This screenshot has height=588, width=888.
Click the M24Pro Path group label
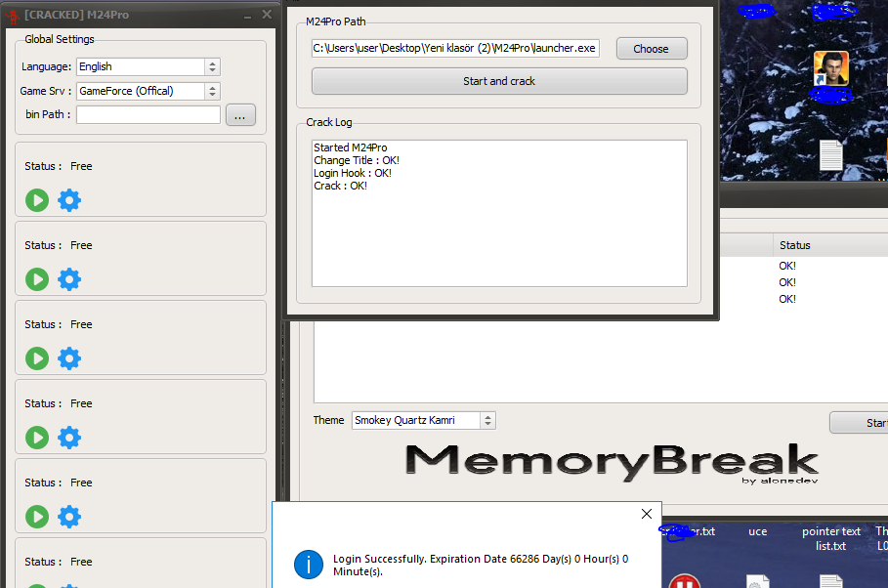[336, 21]
